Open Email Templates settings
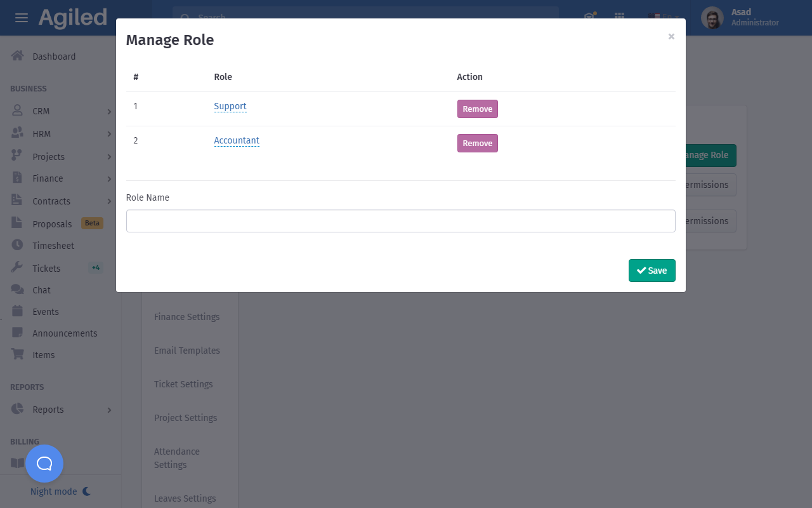Image resolution: width=812 pixels, height=508 pixels. point(187,351)
